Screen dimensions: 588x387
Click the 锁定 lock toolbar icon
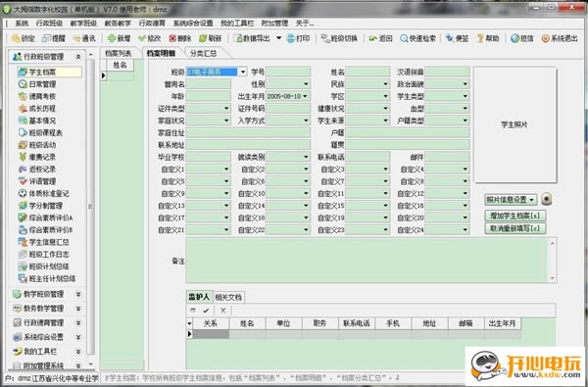click(x=16, y=38)
